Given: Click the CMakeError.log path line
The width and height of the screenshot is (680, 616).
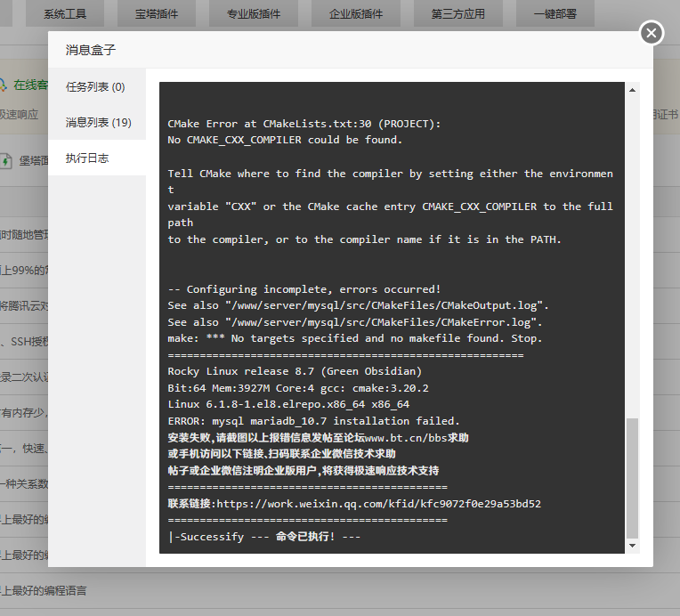Looking at the screenshot, I should (x=355, y=322).
